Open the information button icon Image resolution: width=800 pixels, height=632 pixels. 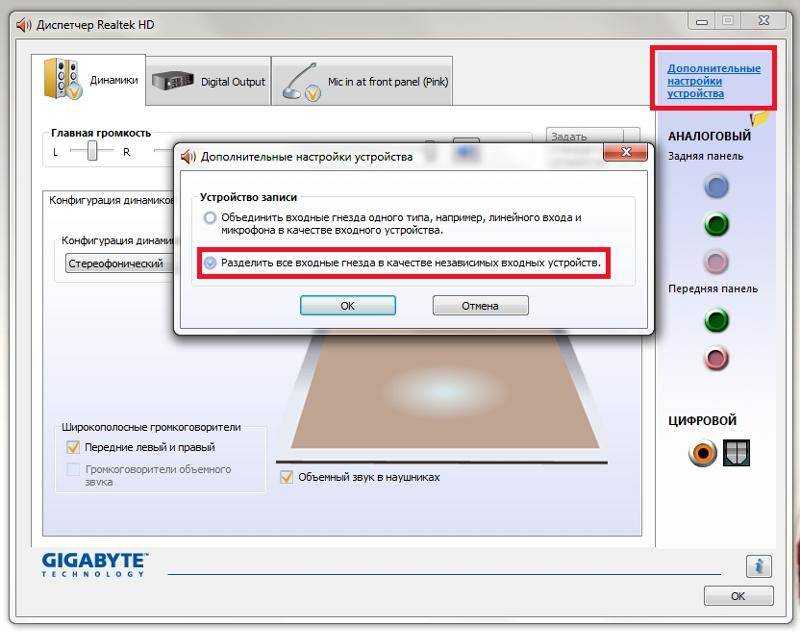(x=759, y=566)
